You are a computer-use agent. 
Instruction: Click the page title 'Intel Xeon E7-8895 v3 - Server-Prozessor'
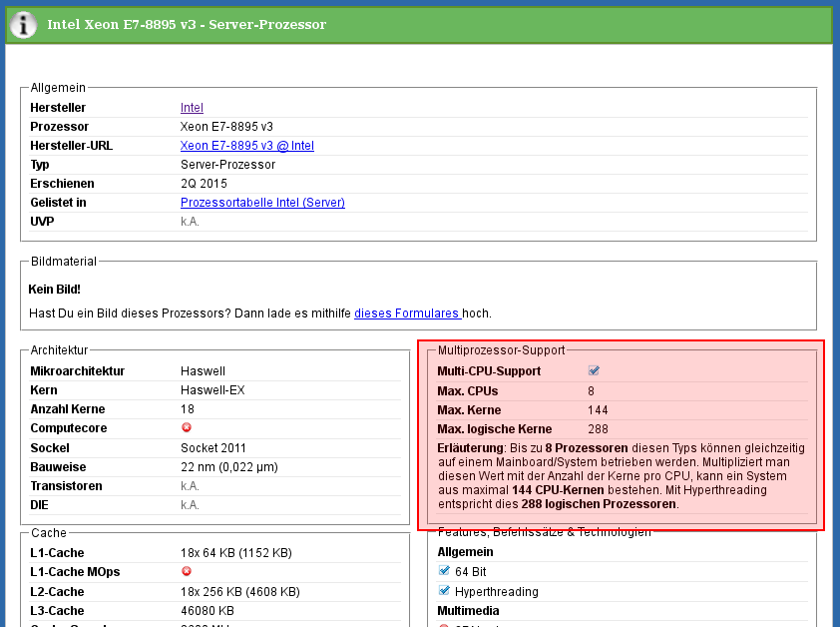pyautogui.click(x=187, y=24)
